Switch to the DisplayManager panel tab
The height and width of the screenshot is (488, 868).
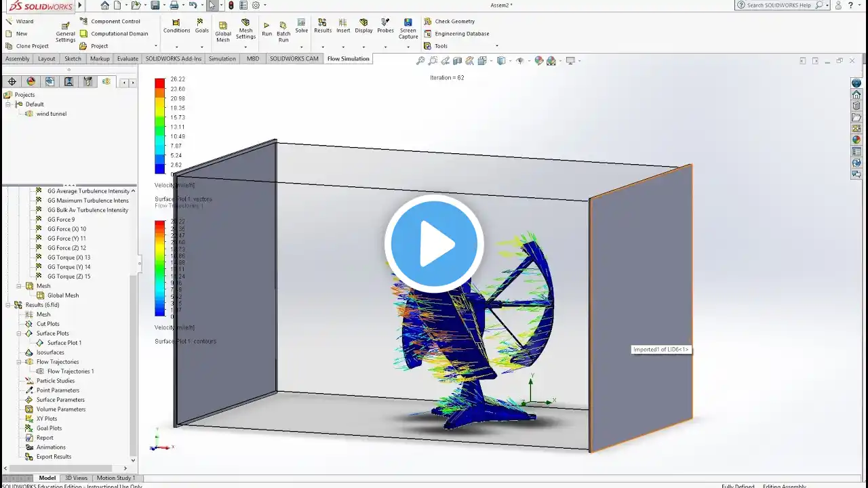coord(31,81)
